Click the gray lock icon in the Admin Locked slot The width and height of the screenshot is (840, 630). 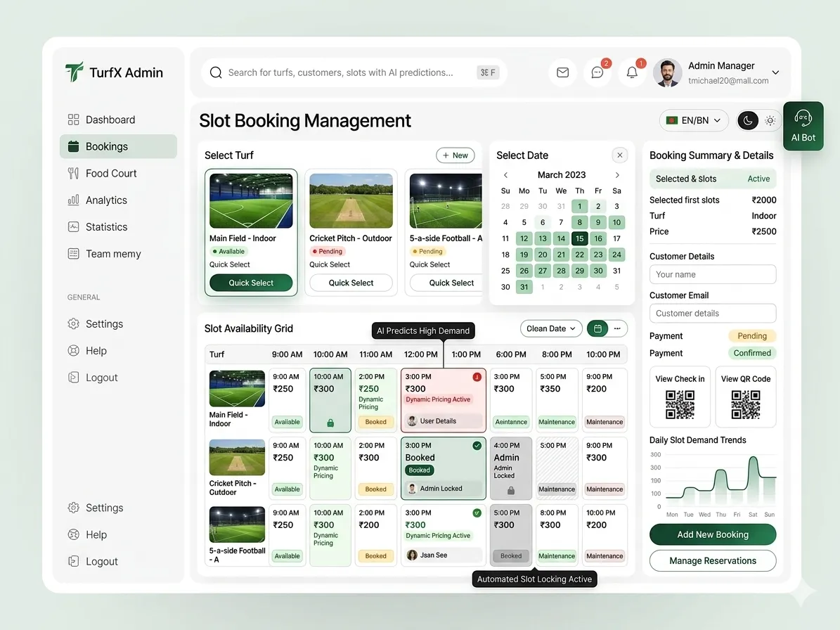pyautogui.click(x=511, y=490)
